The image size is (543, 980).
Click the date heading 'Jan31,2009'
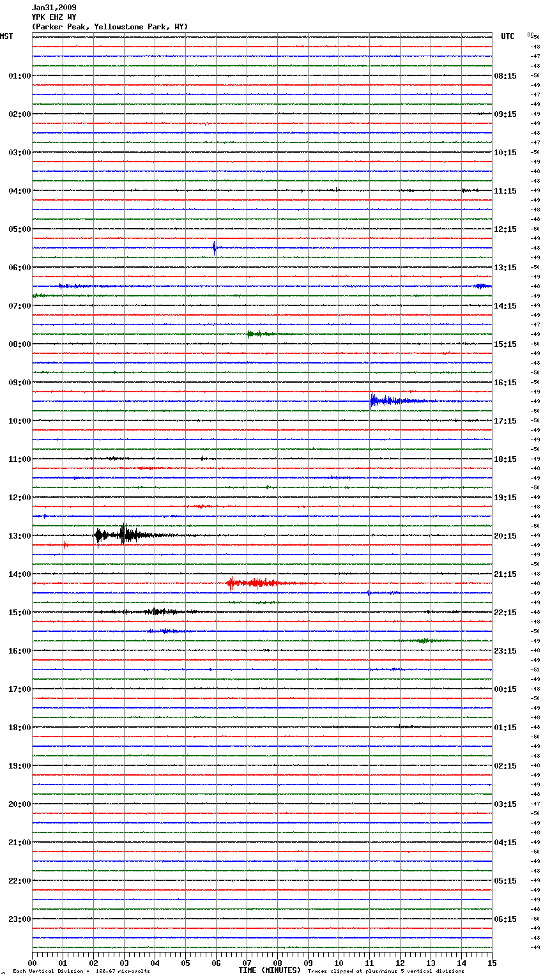coord(54,8)
